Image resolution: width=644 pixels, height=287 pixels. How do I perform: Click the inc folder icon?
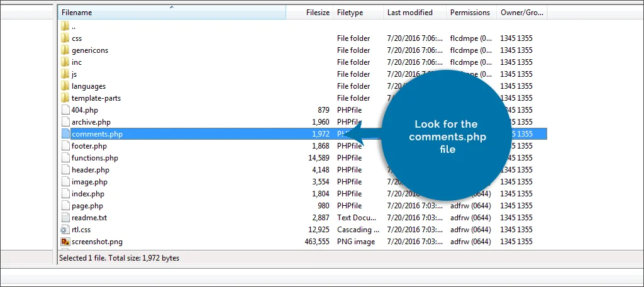click(65, 62)
